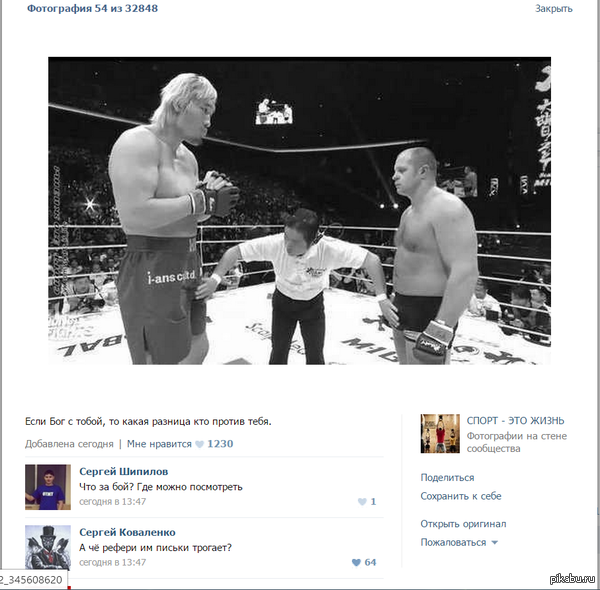
Task: Select the Поделиться share link
Action: tap(447, 478)
